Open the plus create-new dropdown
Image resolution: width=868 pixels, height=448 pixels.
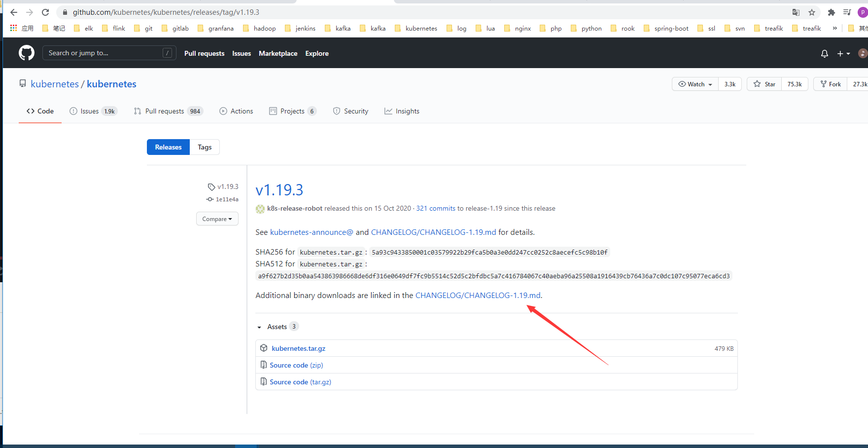(x=843, y=53)
